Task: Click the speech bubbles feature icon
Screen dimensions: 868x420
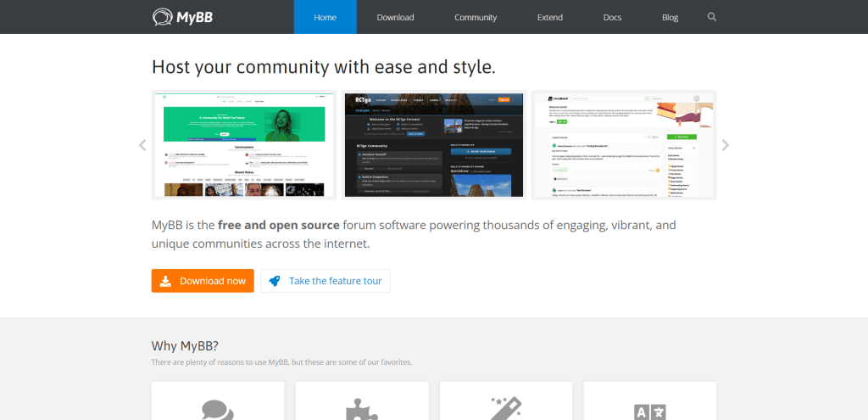Action: (218, 410)
